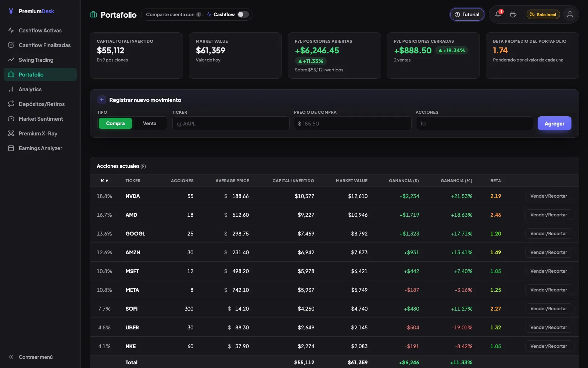Click the Portafolio briefcase icon in sidebar
This screenshot has height=368, width=588.
click(11, 74)
